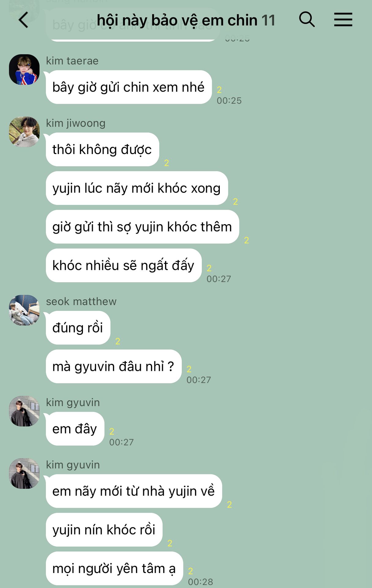Screen dimensions: 372x588
Task: Open chat search magnifier icon
Action: 307,20
